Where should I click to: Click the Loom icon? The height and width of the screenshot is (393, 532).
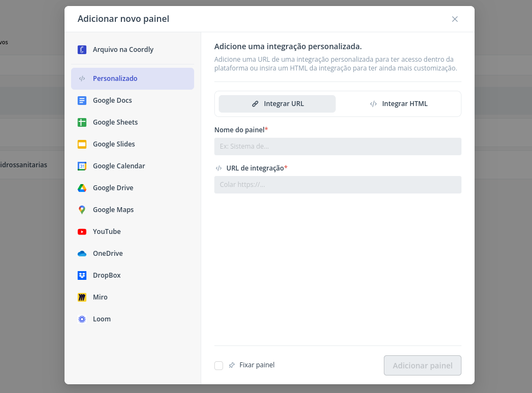tap(82, 319)
